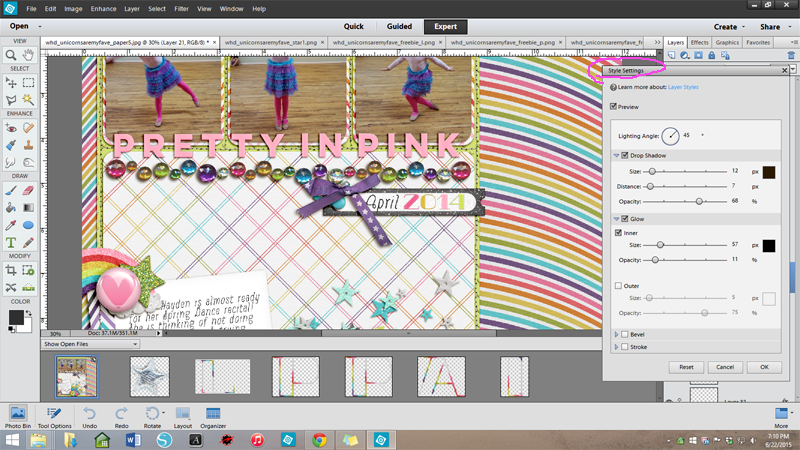Open Tool Options panel
Screen dimensions: 800x450
(x=56, y=412)
